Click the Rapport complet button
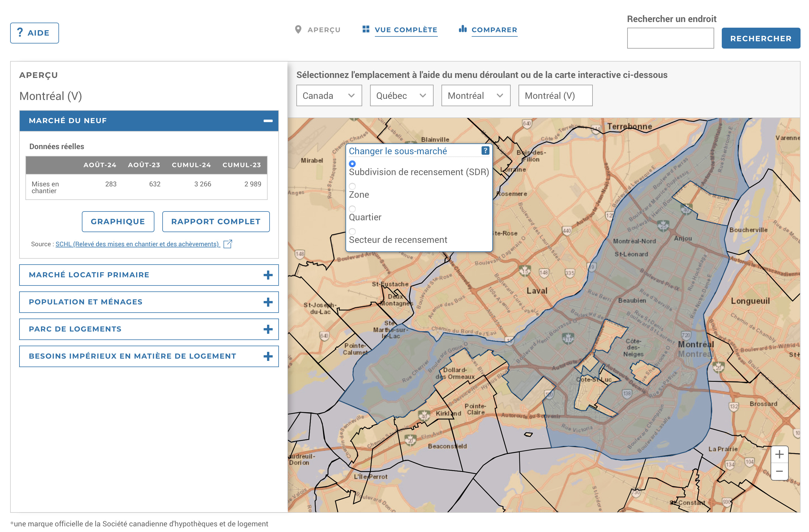This screenshot has height=532, width=809. [215, 222]
